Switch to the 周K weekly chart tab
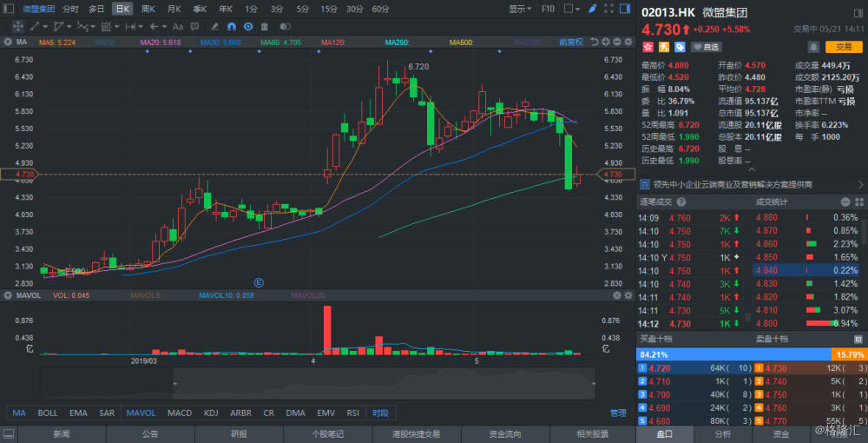Viewport: 868px width, 443px height. click(x=148, y=9)
